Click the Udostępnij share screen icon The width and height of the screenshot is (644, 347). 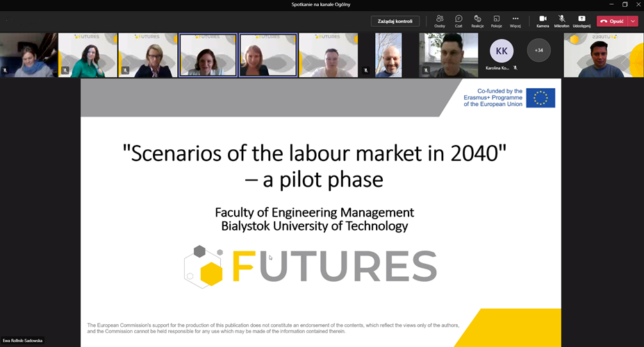[x=581, y=21]
